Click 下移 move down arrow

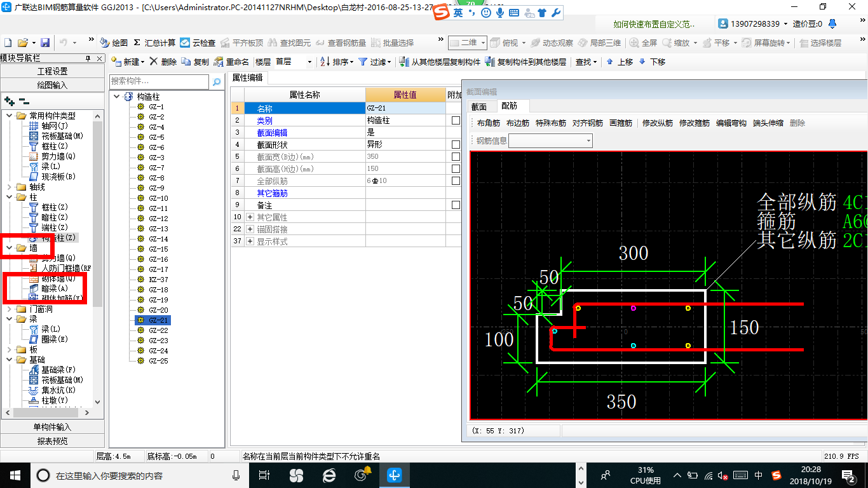(x=652, y=62)
